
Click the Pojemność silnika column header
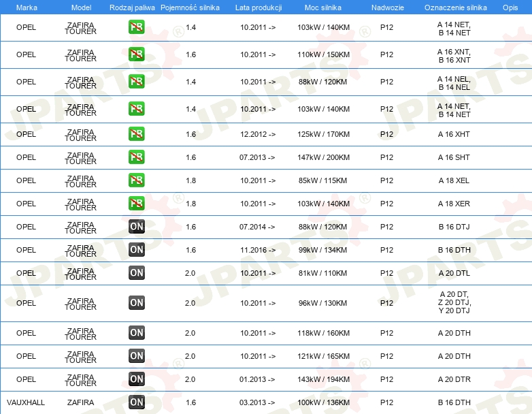(190, 7)
